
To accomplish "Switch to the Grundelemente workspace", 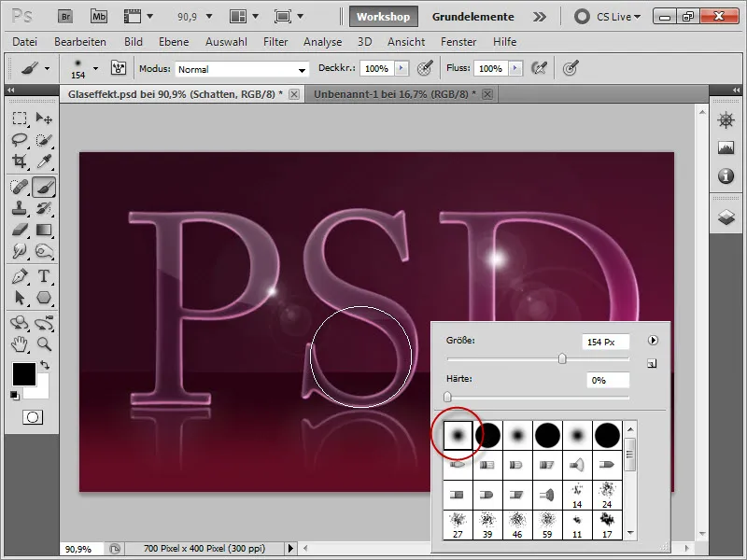I will (473, 17).
